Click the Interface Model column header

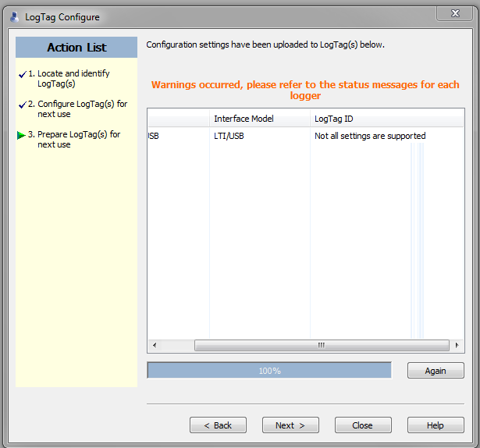[244, 119]
